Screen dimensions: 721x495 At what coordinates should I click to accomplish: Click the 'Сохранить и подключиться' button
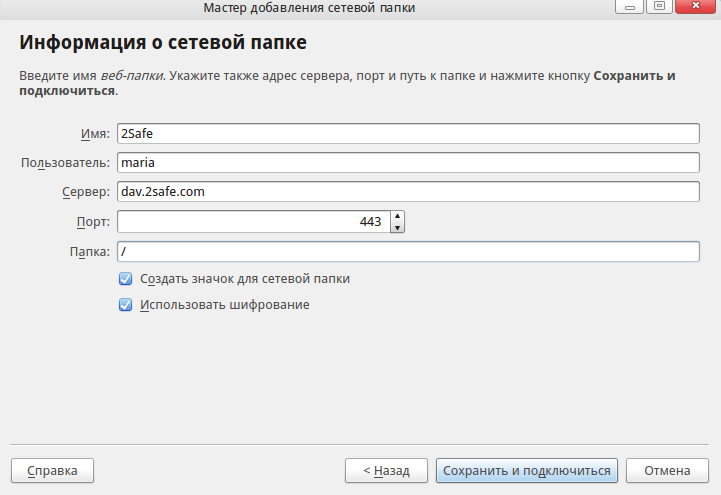coord(526,471)
